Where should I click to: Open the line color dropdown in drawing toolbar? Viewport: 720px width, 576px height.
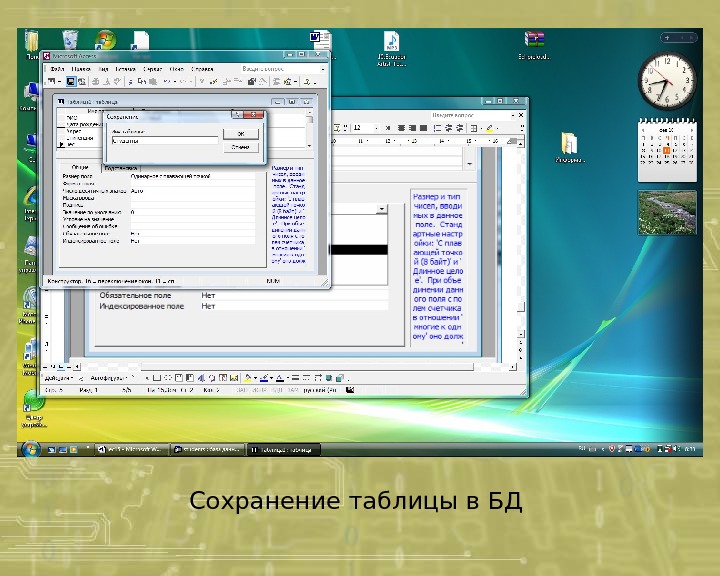(x=271, y=378)
